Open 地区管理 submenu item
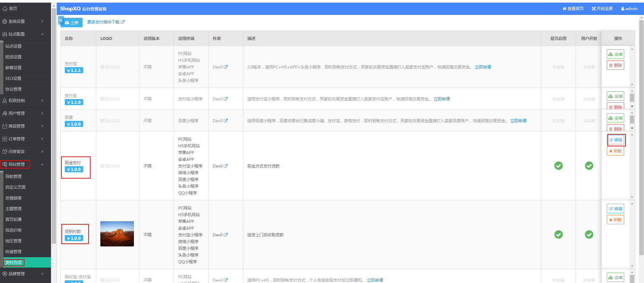The image size is (644, 283). (x=27, y=241)
